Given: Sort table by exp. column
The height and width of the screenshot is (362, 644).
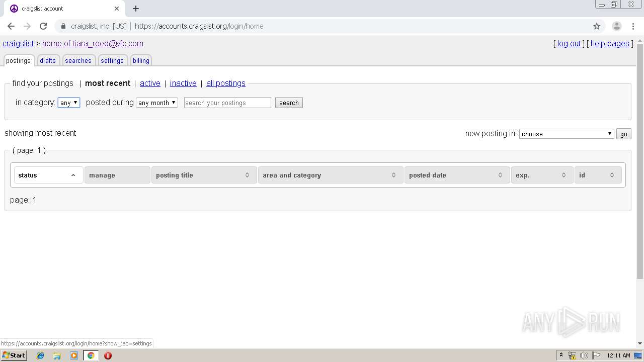Looking at the screenshot, I should point(542,175).
